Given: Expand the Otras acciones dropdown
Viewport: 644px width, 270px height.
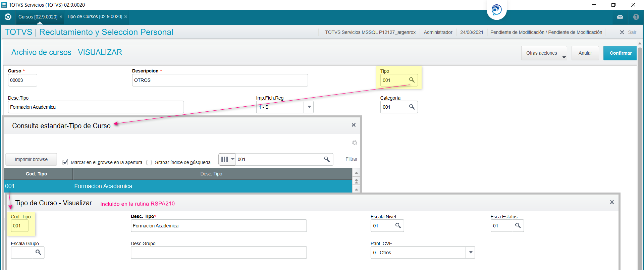Looking at the screenshot, I should pos(544,53).
